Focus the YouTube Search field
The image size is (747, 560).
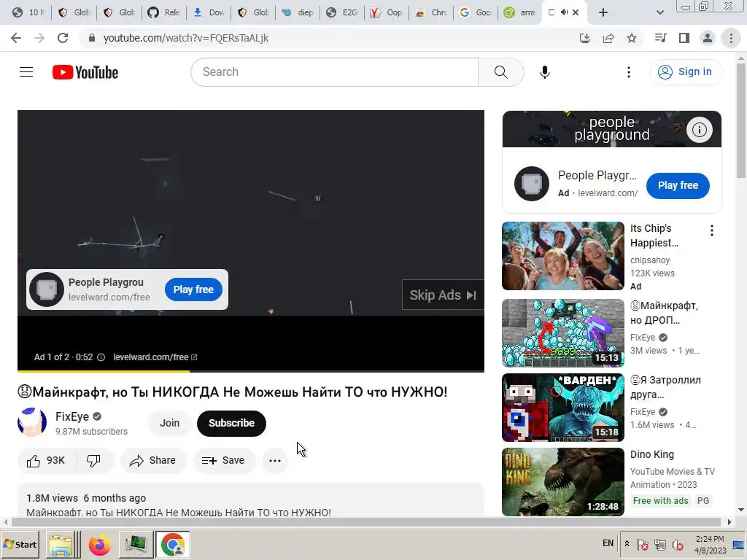pos(334,72)
